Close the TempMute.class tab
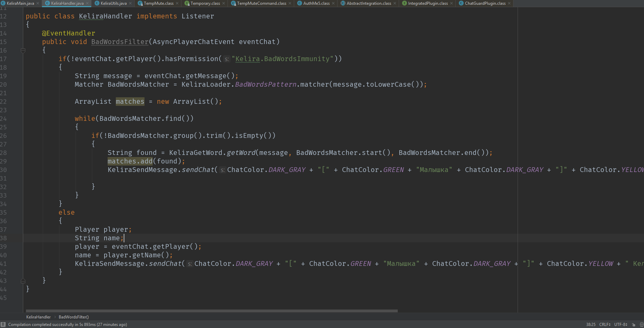The image size is (644, 328). coord(177,3)
